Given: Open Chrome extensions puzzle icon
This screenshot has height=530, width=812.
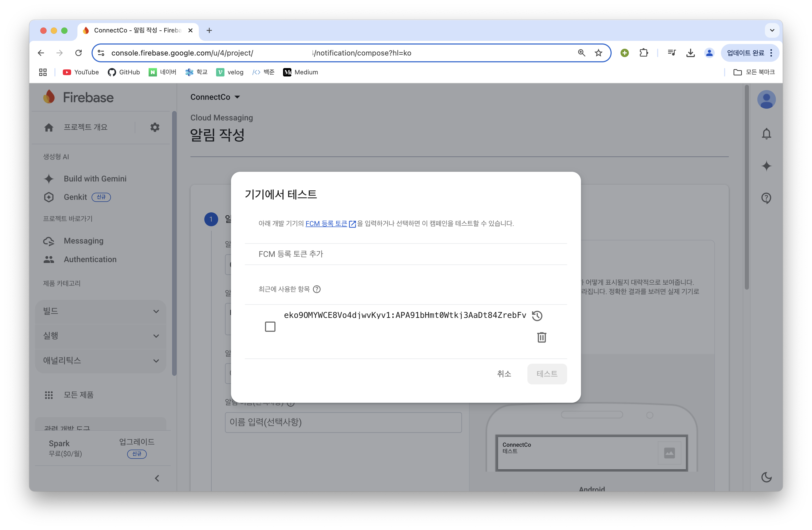Looking at the screenshot, I should 644,53.
